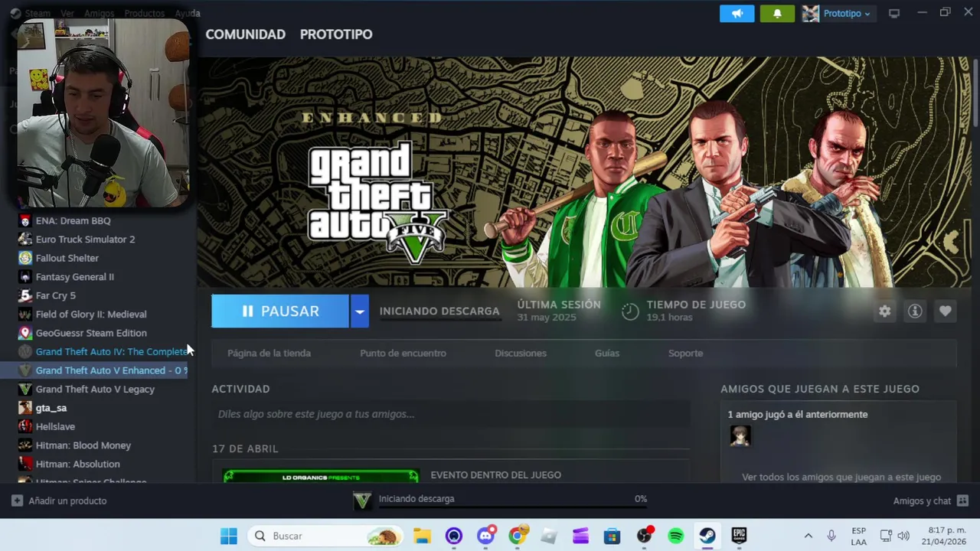Click the Prototipo profile avatar
Screen dimensions: 980x551
(810, 14)
